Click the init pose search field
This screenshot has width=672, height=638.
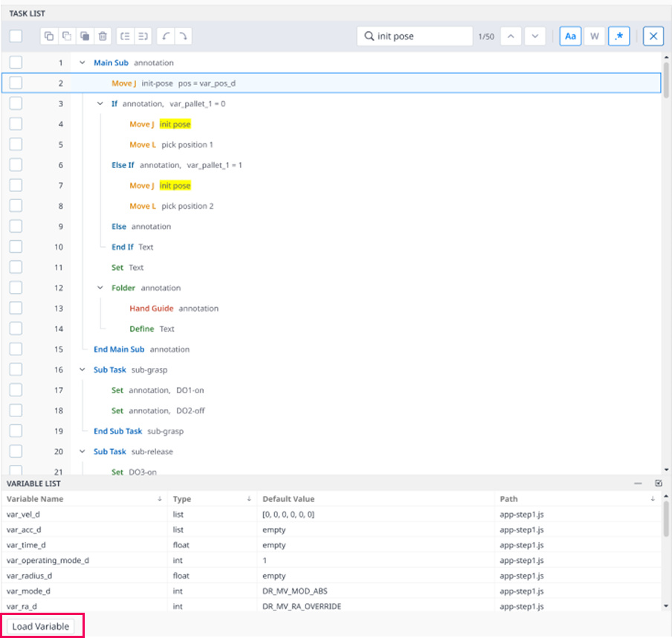[x=415, y=36]
